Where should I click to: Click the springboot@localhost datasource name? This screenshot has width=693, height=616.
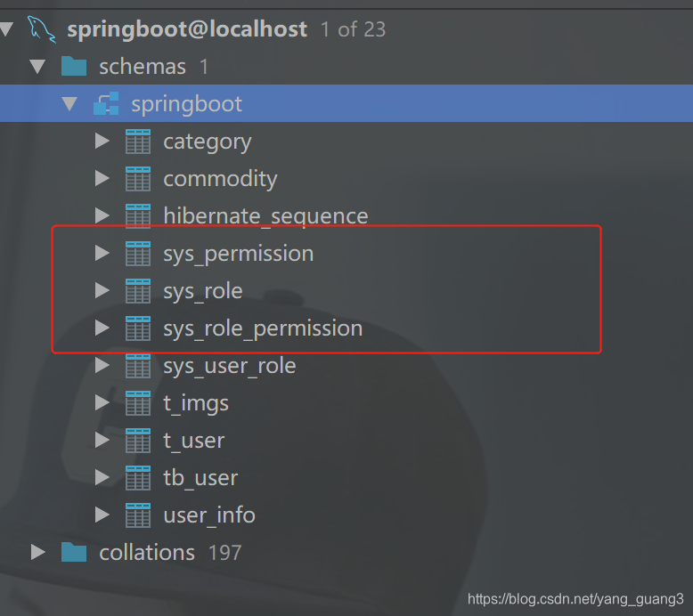point(187,29)
